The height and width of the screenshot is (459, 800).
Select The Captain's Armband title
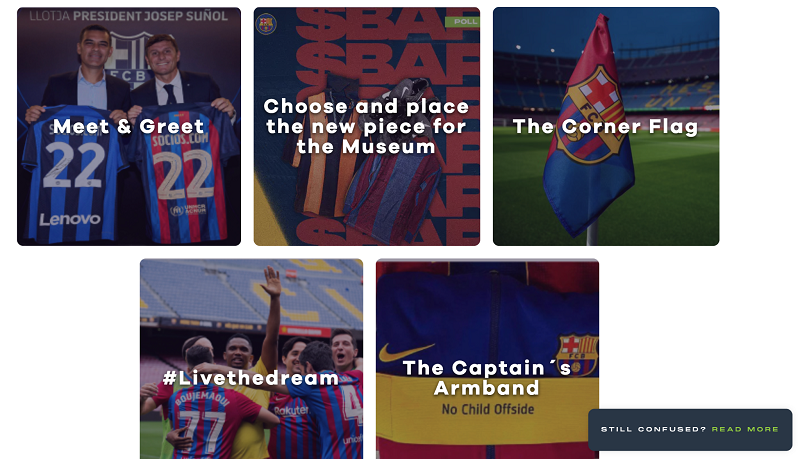pos(487,378)
